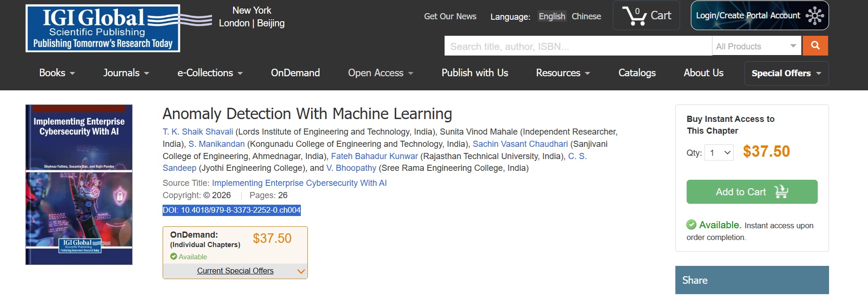This screenshot has width=868, height=296.
Task: Open author Fateh Bahadur Kunwar link
Action: (x=374, y=156)
